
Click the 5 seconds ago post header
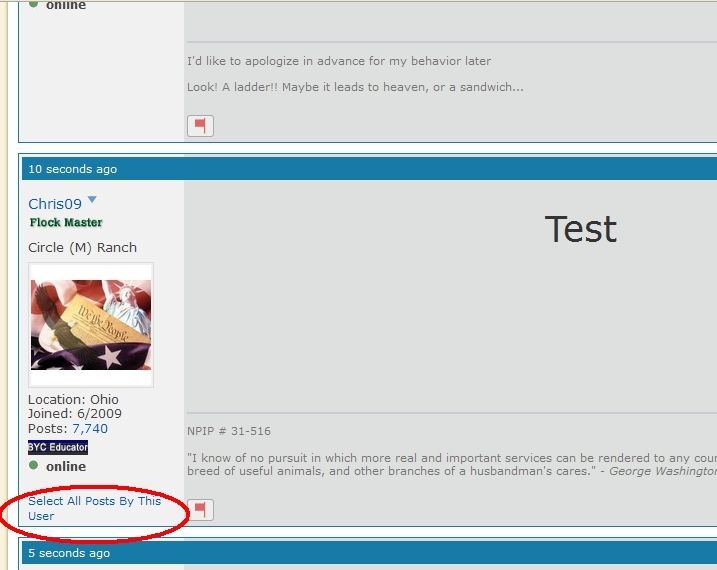[69, 553]
